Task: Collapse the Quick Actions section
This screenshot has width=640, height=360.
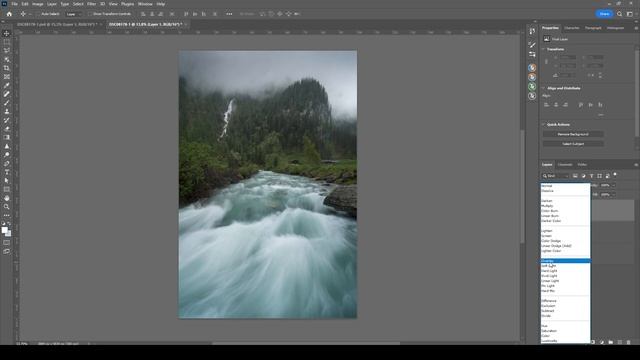Action: pyautogui.click(x=543, y=124)
